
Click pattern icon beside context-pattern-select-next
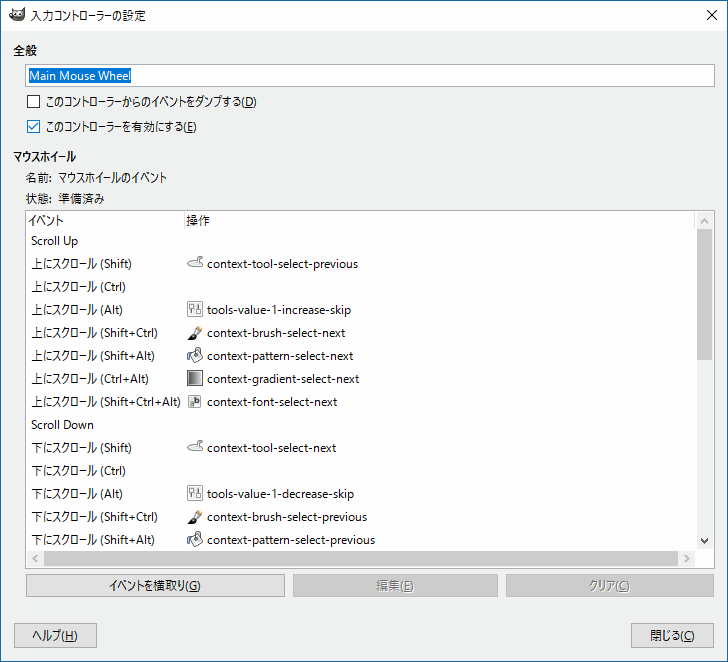click(x=195, y=356)
